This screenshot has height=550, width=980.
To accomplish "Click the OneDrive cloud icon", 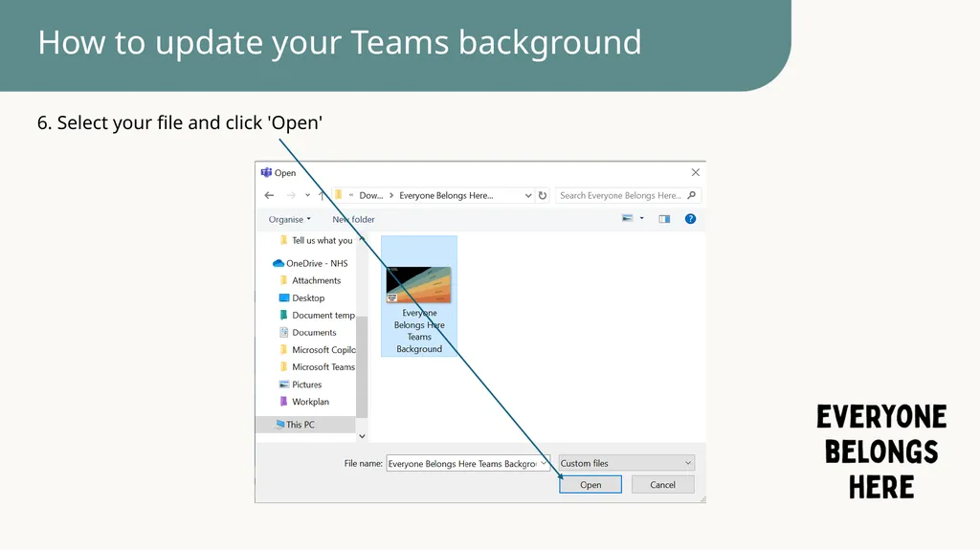I will coord(278,263).
